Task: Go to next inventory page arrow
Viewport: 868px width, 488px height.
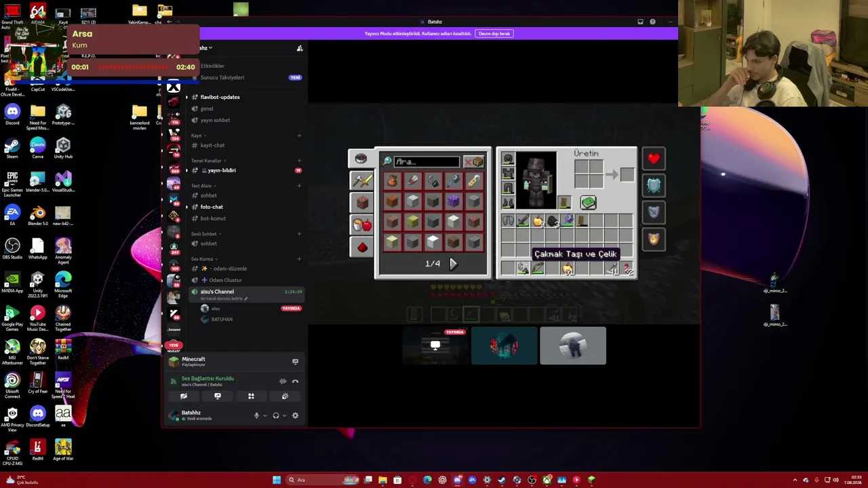Action: pyautogui.click(x=453, y=264)
